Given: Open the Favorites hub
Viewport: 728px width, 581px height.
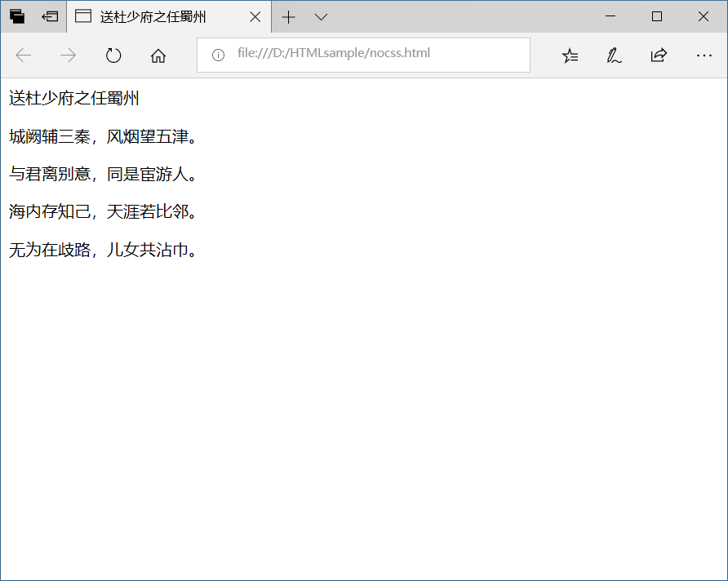Looking at the screenshot, I should (x=570, y=55).
